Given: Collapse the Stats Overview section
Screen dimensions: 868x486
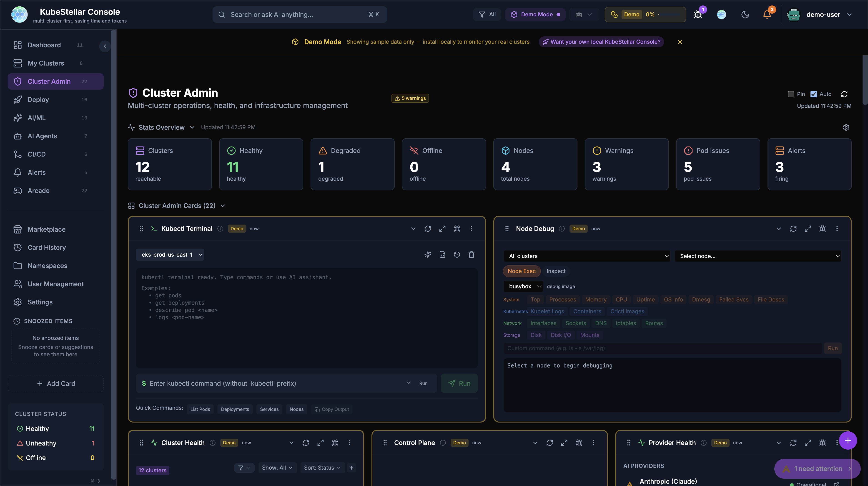Looking at the screenshot, I should 192,127.
